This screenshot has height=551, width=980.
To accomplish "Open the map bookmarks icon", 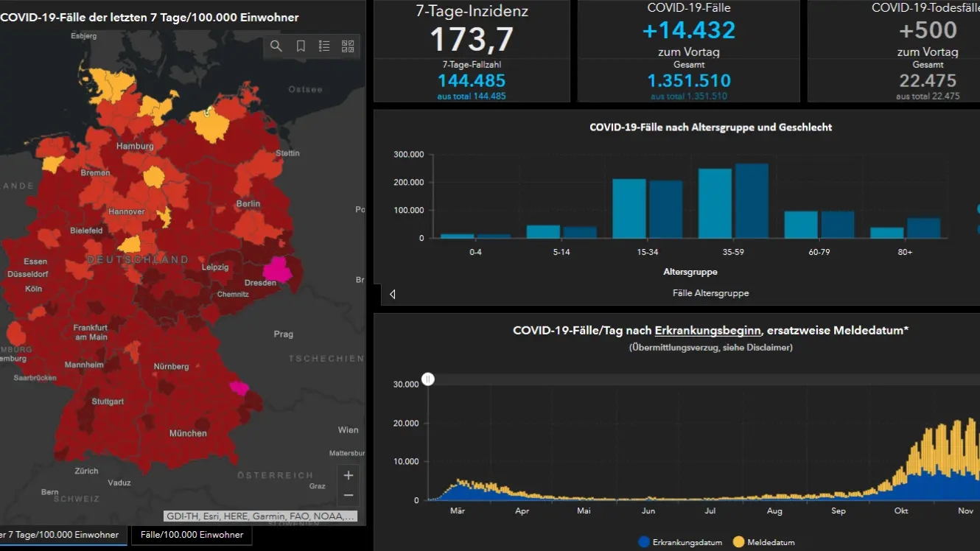I will (301, 46).
